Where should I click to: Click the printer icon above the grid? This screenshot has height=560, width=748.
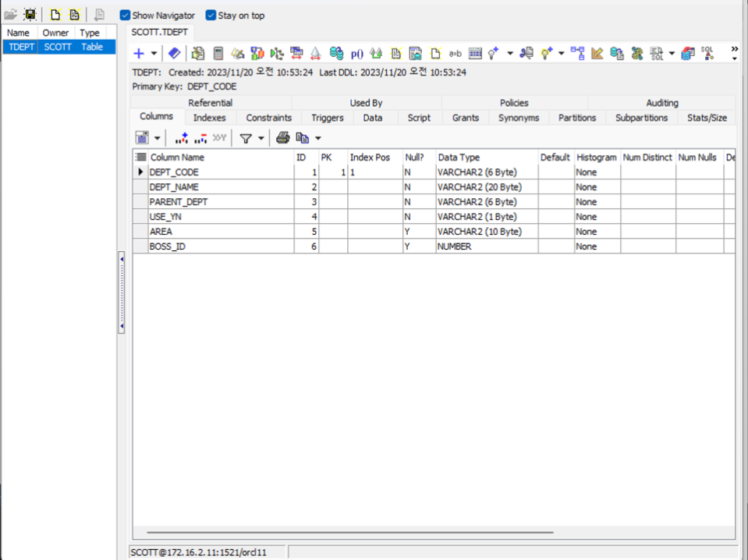pyautogui.click(x=283, y=138)
